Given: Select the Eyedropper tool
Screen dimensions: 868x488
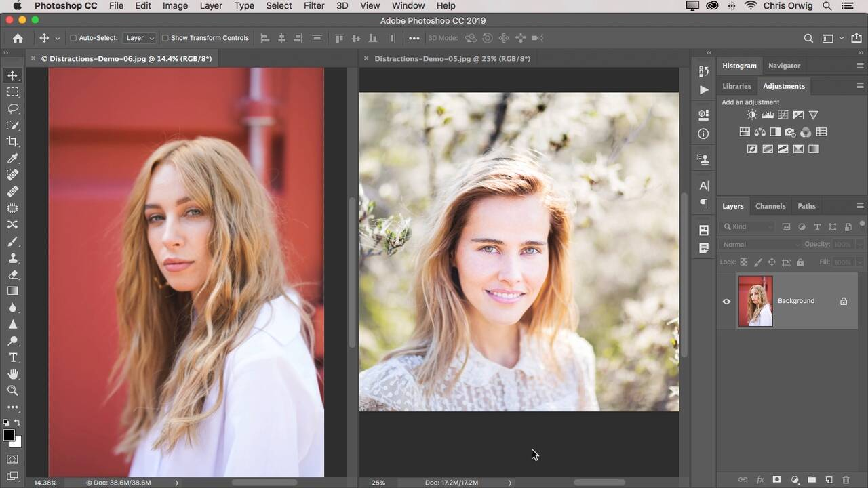Looking at the screenshot, I should (12, 159).
